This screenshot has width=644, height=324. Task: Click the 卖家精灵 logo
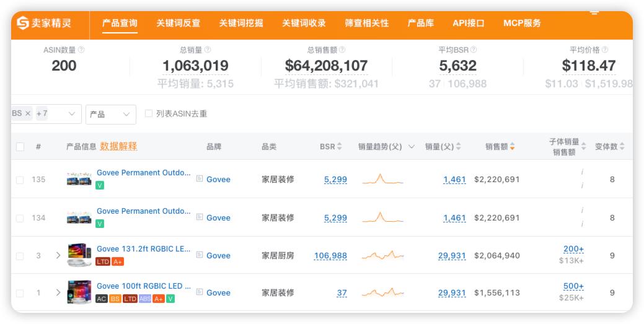click(x=44, y=23)
